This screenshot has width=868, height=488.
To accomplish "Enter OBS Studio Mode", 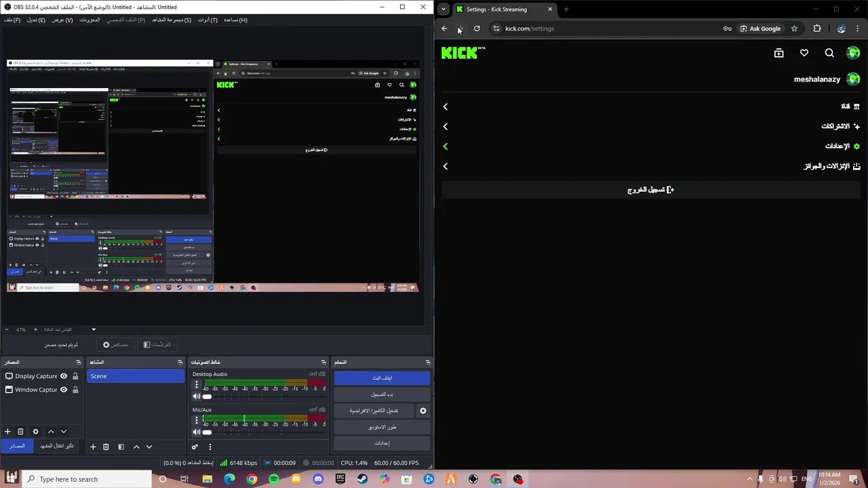I will coord(382,427).
